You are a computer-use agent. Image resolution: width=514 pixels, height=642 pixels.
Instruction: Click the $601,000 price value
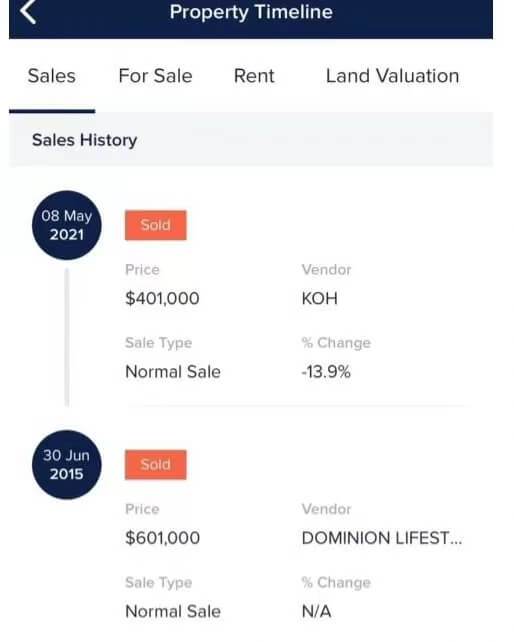pyautogui.click(x=162, y=538)
